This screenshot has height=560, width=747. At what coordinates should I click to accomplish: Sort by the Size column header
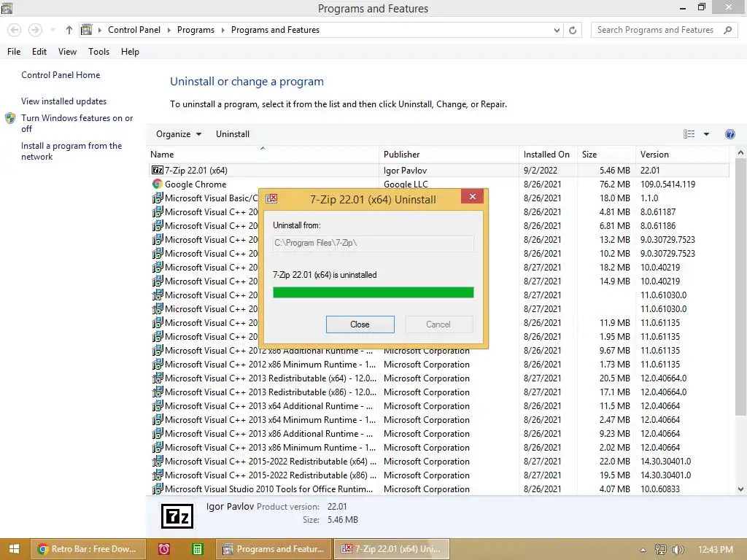[606, 155]
